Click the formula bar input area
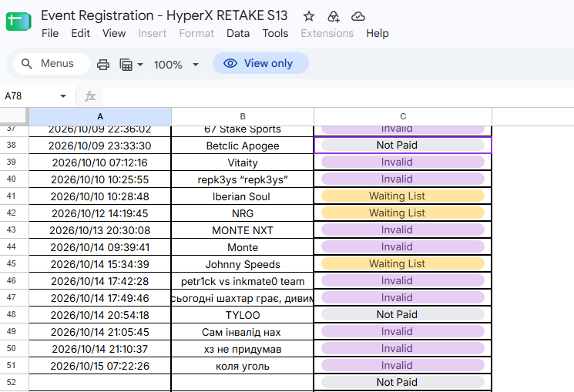The image size is (574, 392). (337, 96)
